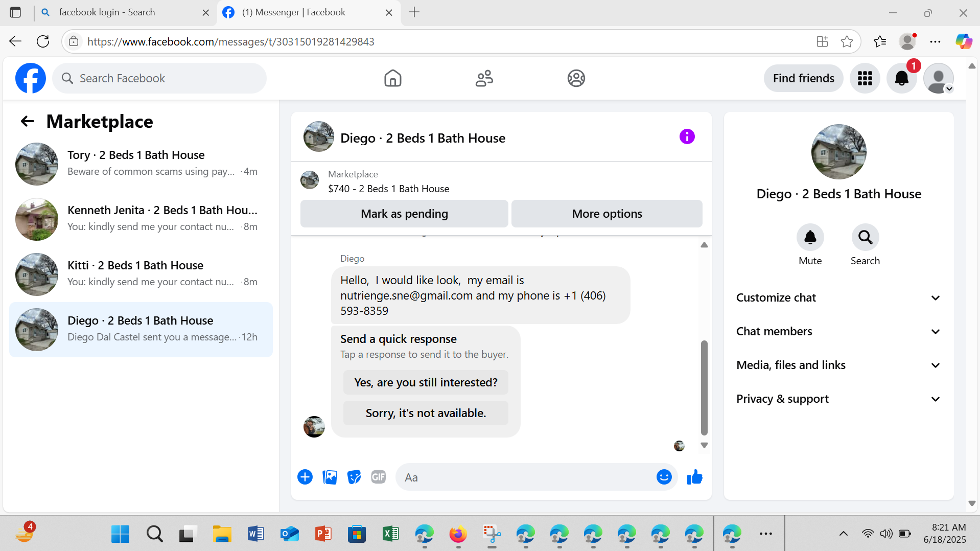Launch Word from the taskbar
This screenshot has height=551, width=980.
point(255,534)
